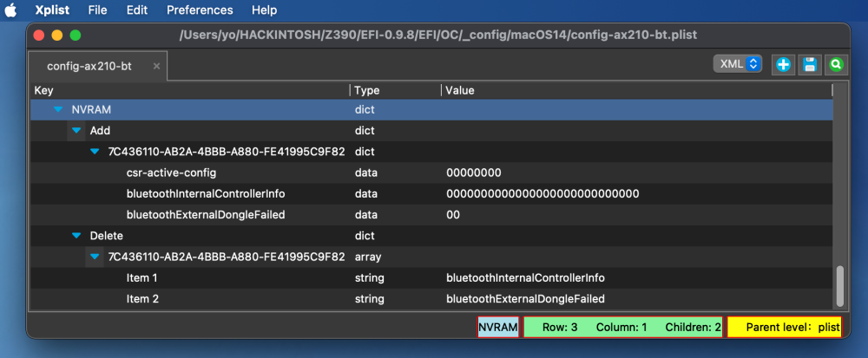Click the blue plus add button

783,65
